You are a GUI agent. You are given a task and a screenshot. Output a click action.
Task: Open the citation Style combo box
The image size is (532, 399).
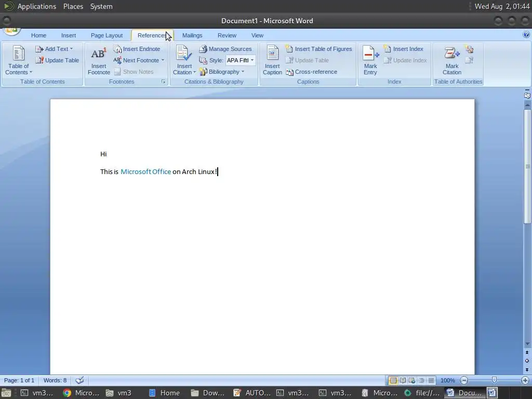[241, 60]
